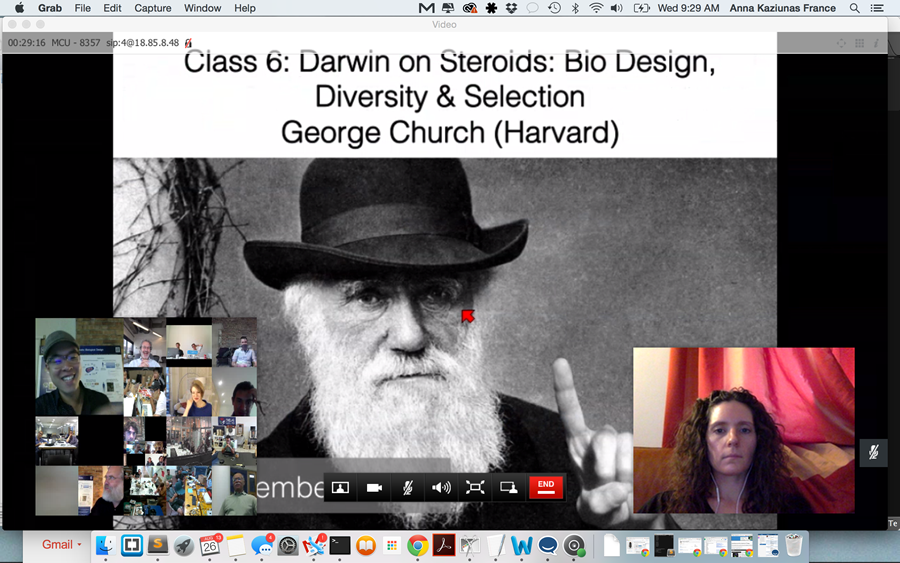This screenshot has height=563, width=900.
Task: Open Messages from the dock
Action: (262, 545)
